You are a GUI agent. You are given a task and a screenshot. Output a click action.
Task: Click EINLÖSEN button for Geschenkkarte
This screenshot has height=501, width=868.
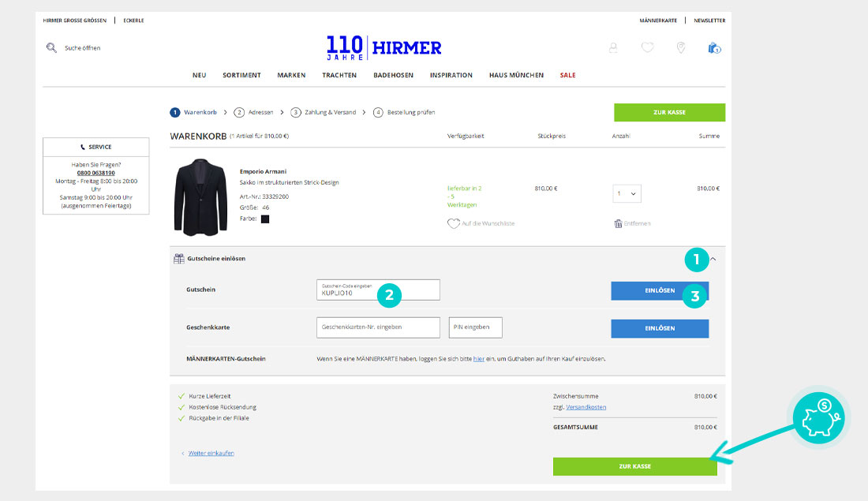coord(660,328)
